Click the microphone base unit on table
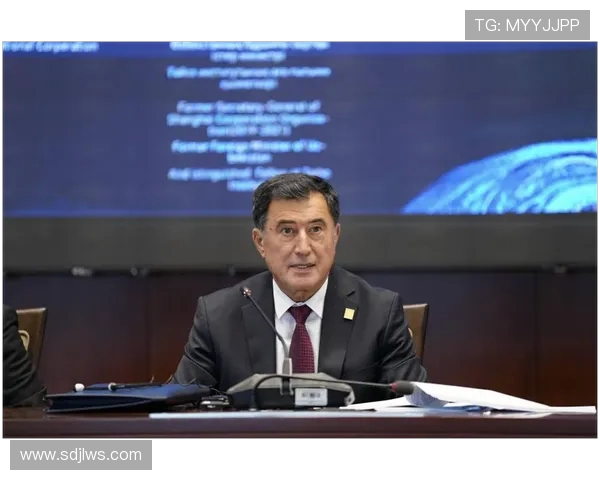The height and width of the screenshot is (480, 600). coord(290,391)
